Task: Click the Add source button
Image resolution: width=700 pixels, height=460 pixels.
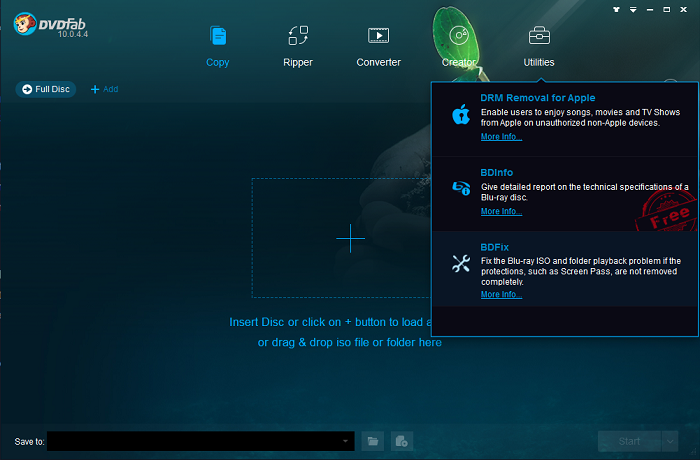Action: [x=104, y=89]
